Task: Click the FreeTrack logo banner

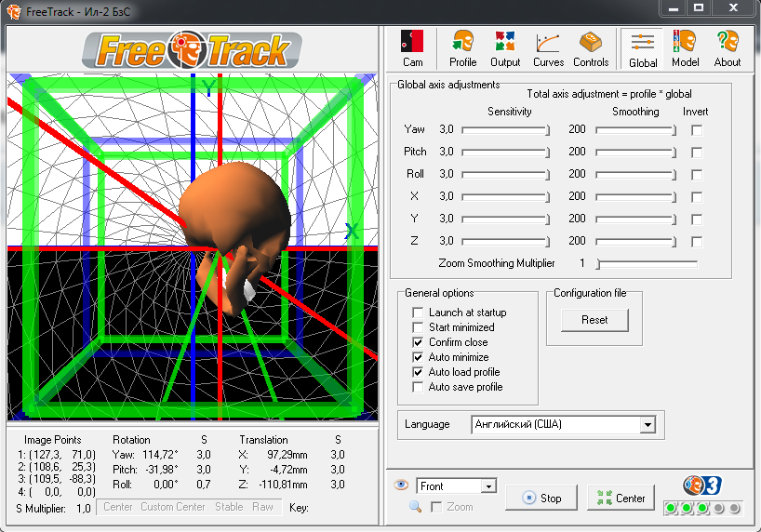Action: (x=193, y=49)
